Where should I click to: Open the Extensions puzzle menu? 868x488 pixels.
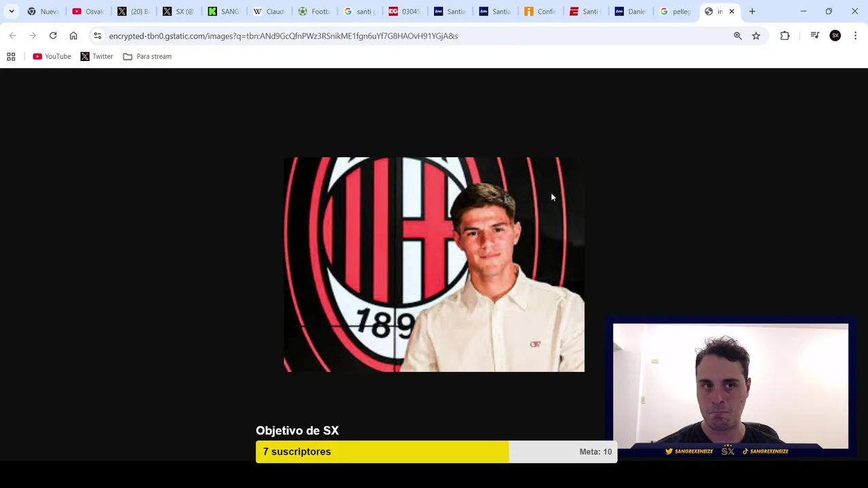(x=785, y=36)
